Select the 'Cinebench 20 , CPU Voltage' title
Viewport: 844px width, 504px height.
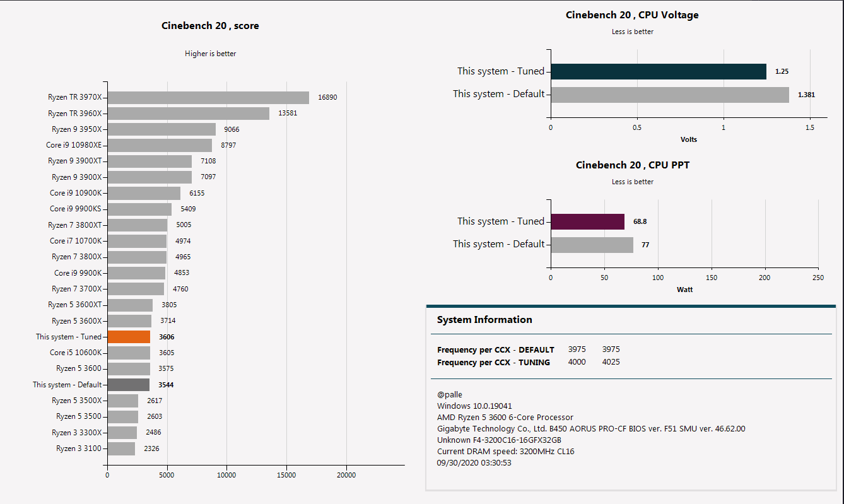coord(632,15)
